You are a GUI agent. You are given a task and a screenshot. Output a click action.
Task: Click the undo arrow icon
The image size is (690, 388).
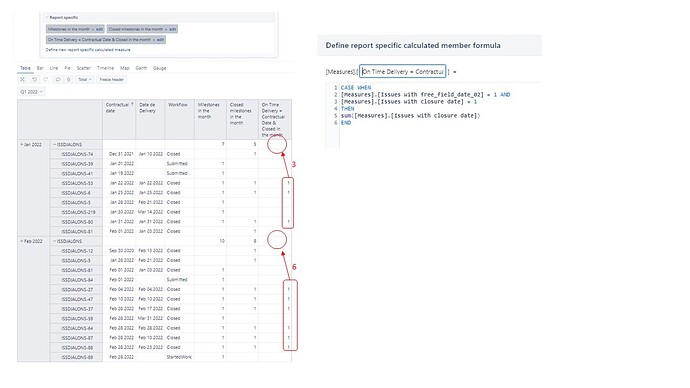(34, 80)
